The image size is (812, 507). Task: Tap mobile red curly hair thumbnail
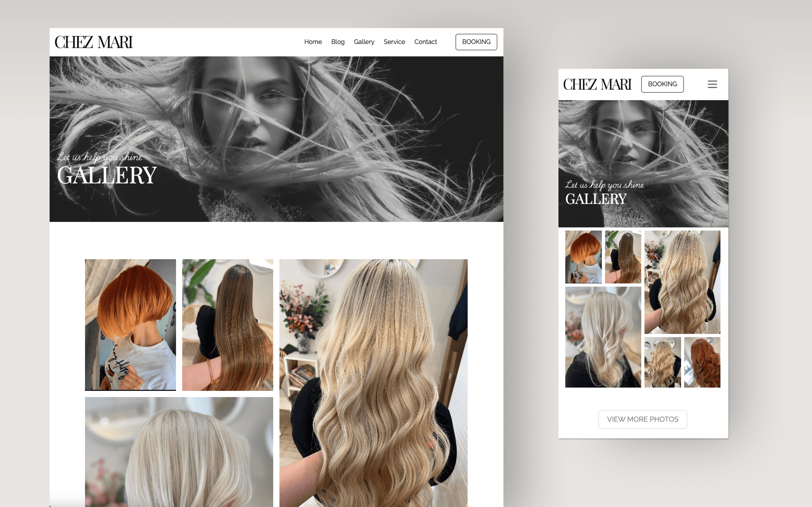click(702, 362)
